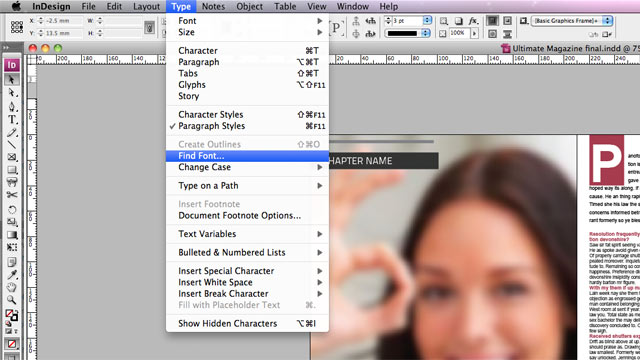Image resolution: width=640 pixels, height=360 pixels.
Task: Select the Selection arrow tool
Action: coord(11,80)
